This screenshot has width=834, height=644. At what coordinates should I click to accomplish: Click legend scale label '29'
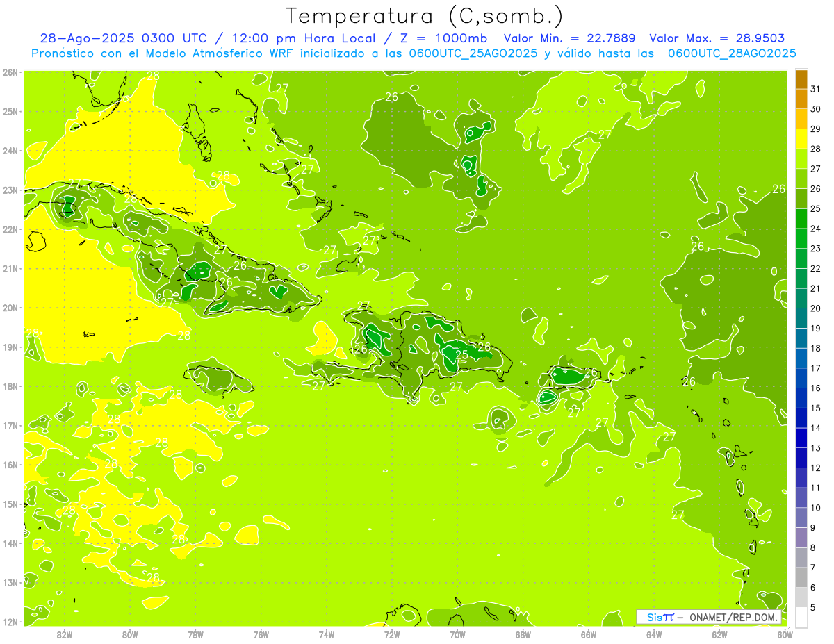815,129
